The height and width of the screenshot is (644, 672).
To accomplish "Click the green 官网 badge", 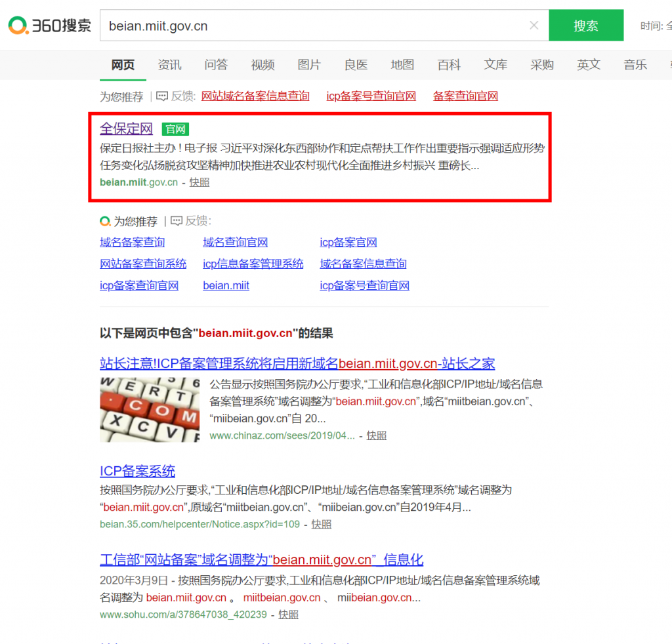I will pos(175,129).
